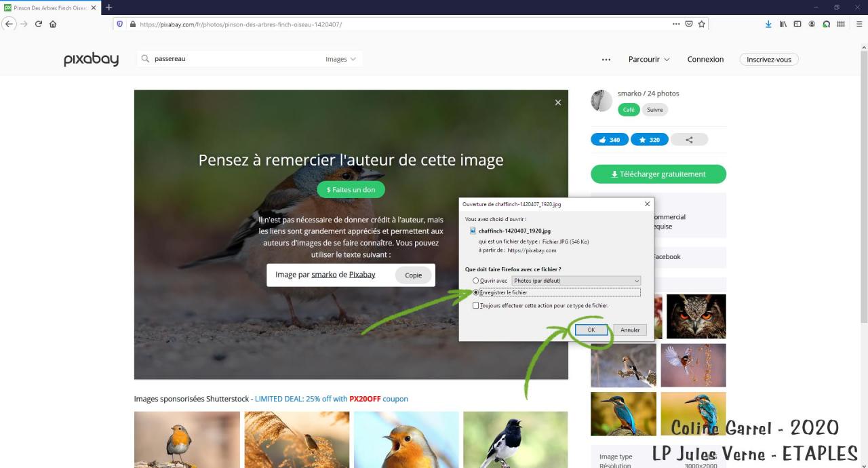The height and width of the screenshot is (468, 868).
Task: Click the Faites un don button
Action: click(351, 189)
